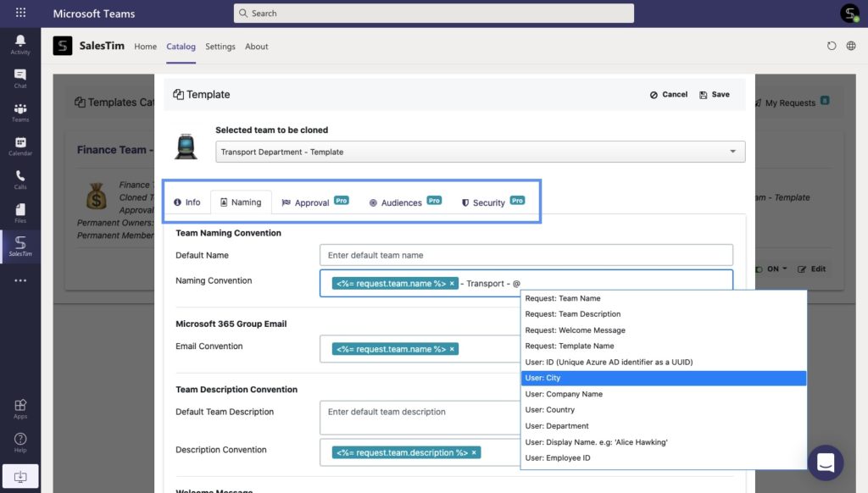Choose Request: Team Name from list
The width and height of the screenshot is (868, 493).
(663, 298)
